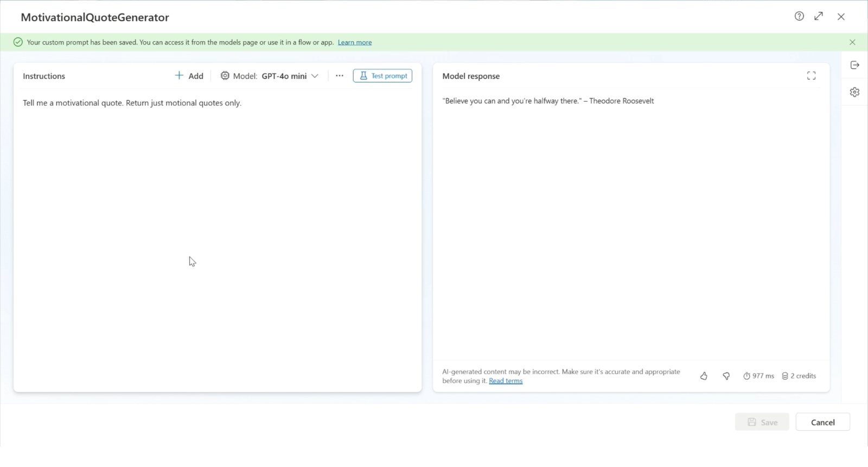
Task: Open the side panel arrow icon
Action: click(x=854, y=65)
